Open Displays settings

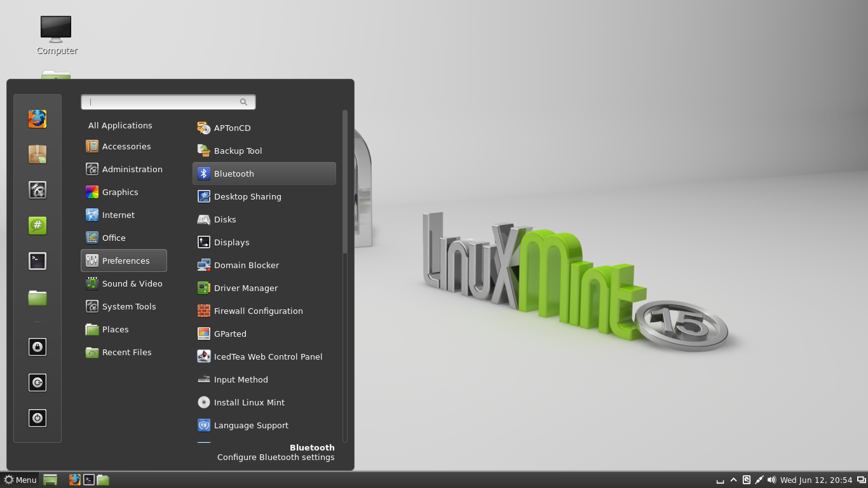(x=264, y=242)
